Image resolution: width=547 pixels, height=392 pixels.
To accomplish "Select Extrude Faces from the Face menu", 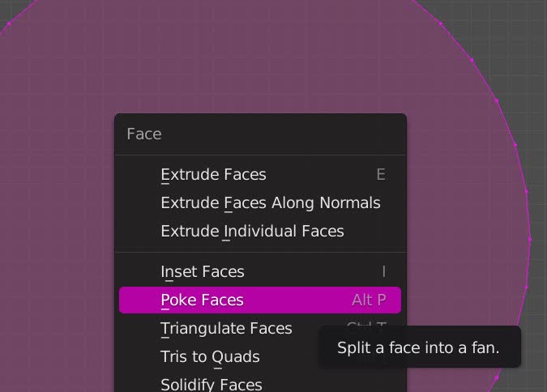I will point(213,175).
